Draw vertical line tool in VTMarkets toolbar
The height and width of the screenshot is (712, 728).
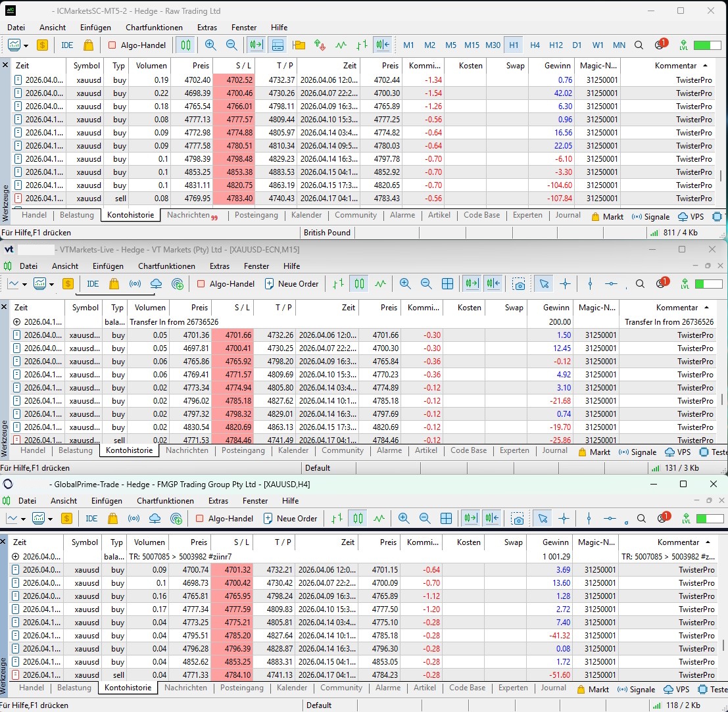tap(590, 283)
